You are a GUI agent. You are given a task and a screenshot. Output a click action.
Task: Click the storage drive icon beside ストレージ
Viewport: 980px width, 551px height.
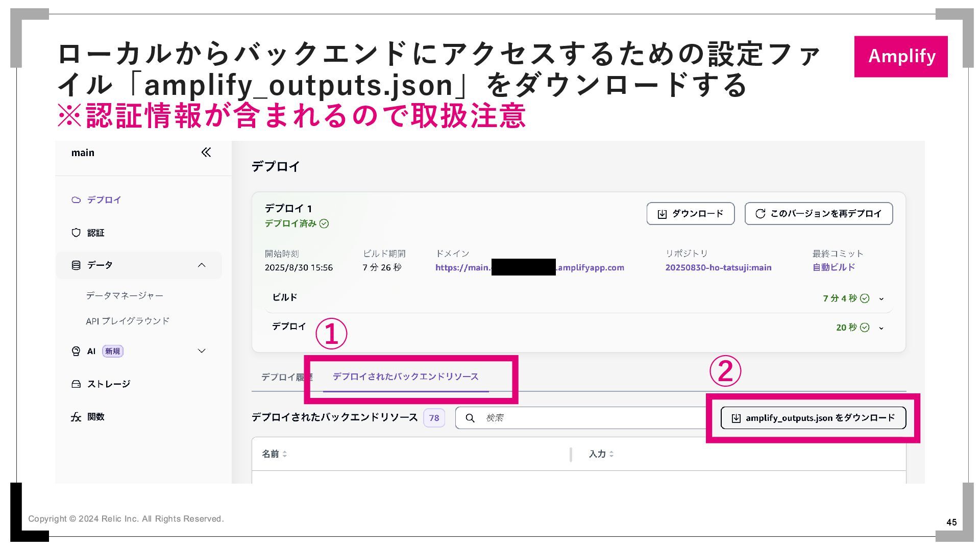coord(76,384)
